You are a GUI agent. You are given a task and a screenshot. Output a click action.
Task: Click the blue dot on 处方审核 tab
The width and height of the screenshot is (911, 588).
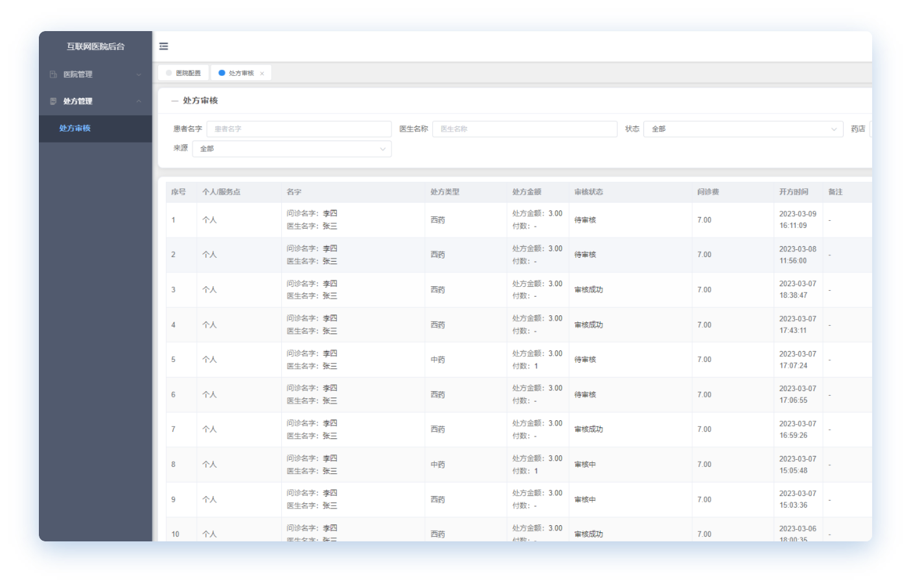point(222,73)
